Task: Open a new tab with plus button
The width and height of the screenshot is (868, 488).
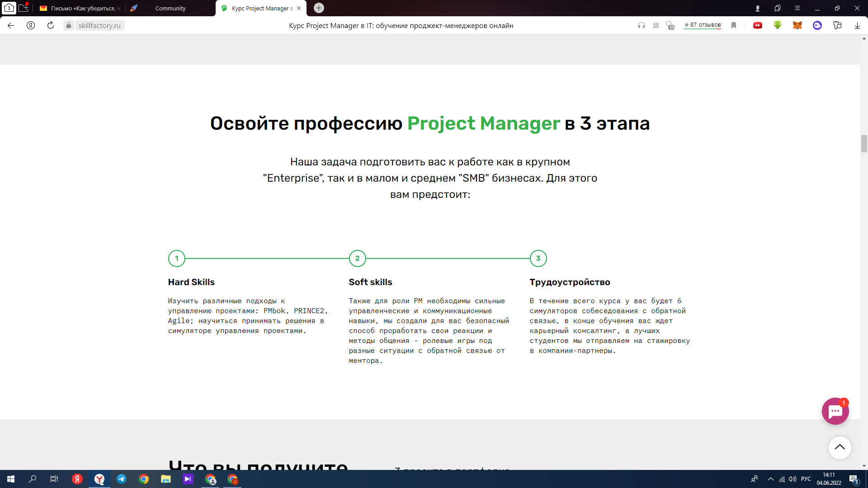Action: (319, 8)
